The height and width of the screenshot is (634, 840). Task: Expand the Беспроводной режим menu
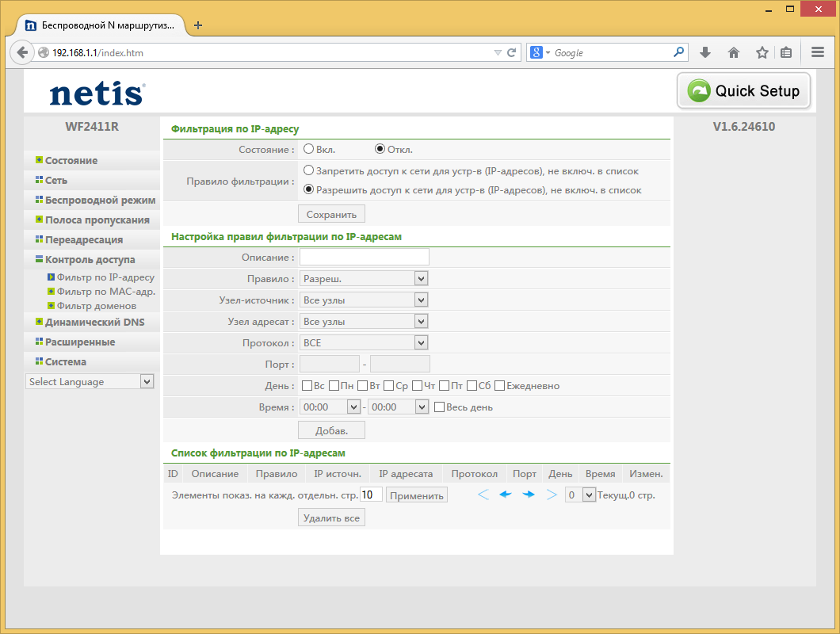click(100, 200)
